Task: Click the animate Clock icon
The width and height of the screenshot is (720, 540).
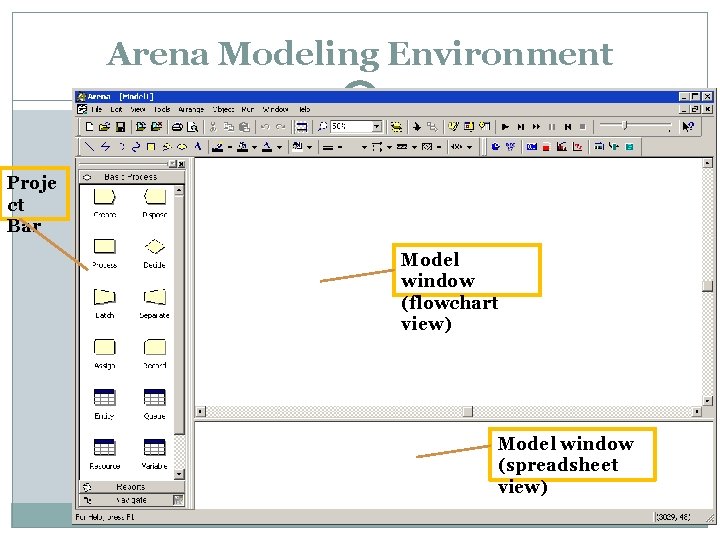Action: 495,147
